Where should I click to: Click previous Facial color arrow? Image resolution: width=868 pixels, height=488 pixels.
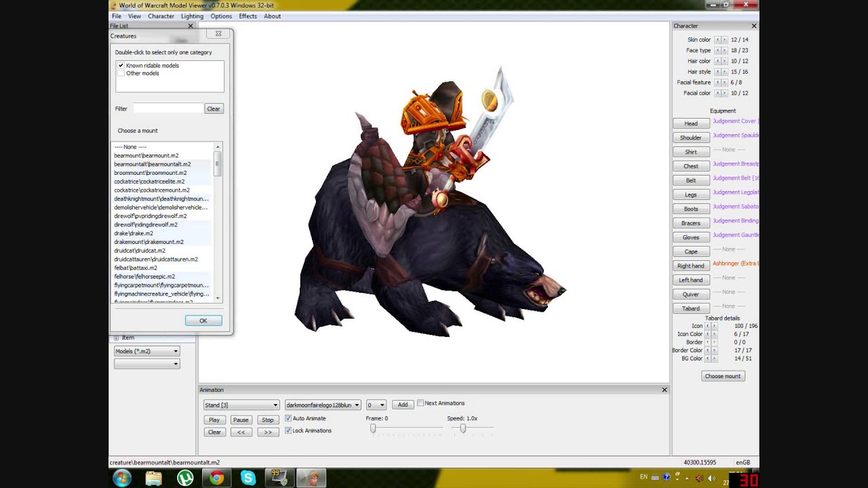pyautogui.click(x=717, y=93)
